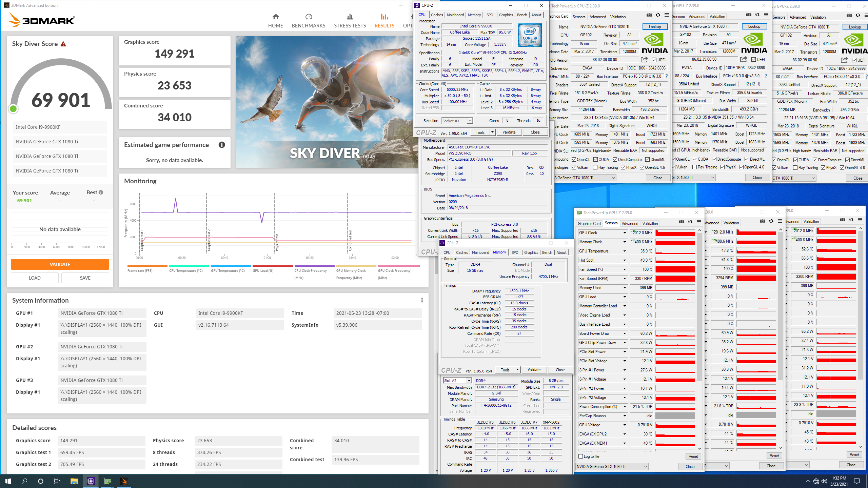Click the GPU Load red legend bar
The image size is (868, 488).
click(273, 266)
